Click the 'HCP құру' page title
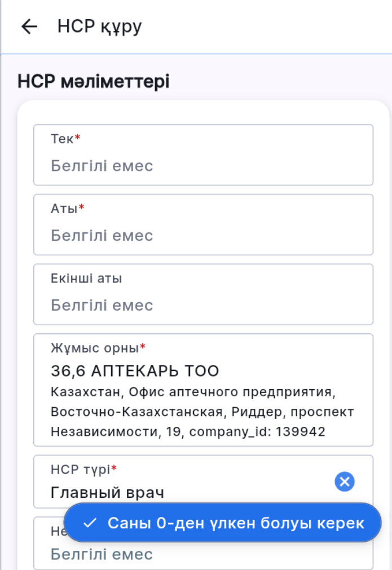 [x=100, y=26]
